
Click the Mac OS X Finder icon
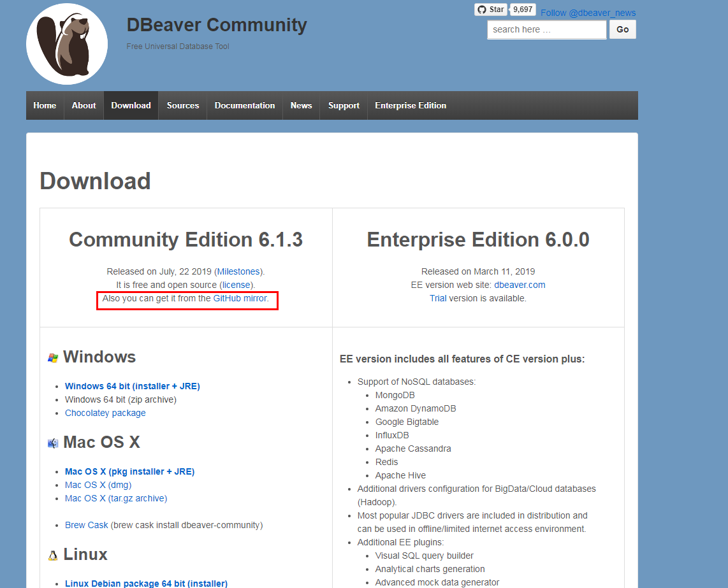[53, 443]
